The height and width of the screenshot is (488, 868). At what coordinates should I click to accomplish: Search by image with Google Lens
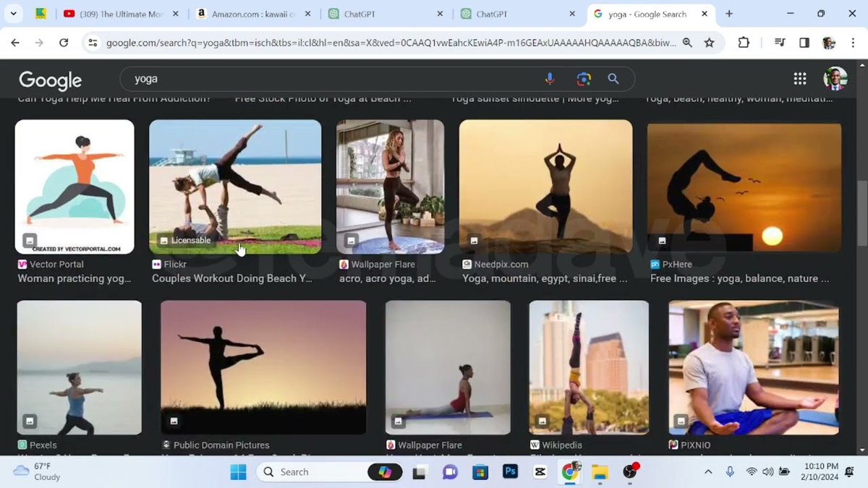(583, 78)
